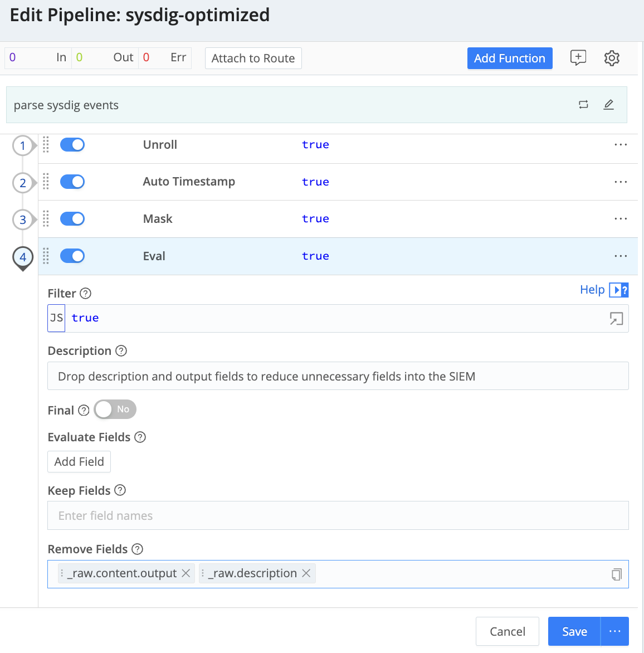Click the repeat icon on parse sysdig events
The height and width of the screenshot is (653, 644).
click(583, 105)
